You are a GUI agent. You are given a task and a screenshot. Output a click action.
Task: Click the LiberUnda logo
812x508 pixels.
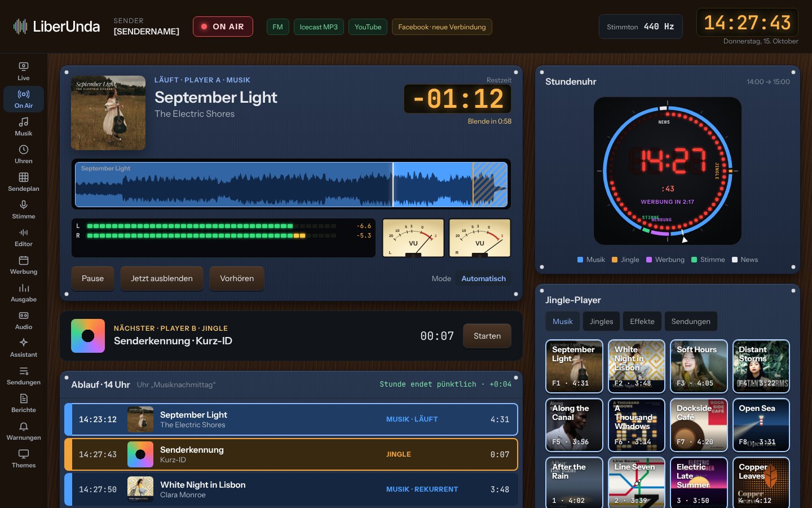56,27
